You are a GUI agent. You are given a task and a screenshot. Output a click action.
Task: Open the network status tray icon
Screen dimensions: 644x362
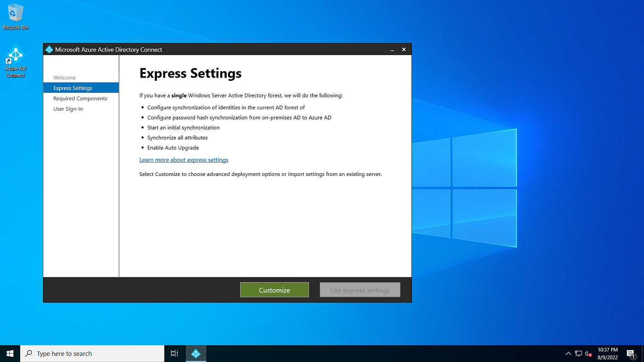click(x=579, y=354)
